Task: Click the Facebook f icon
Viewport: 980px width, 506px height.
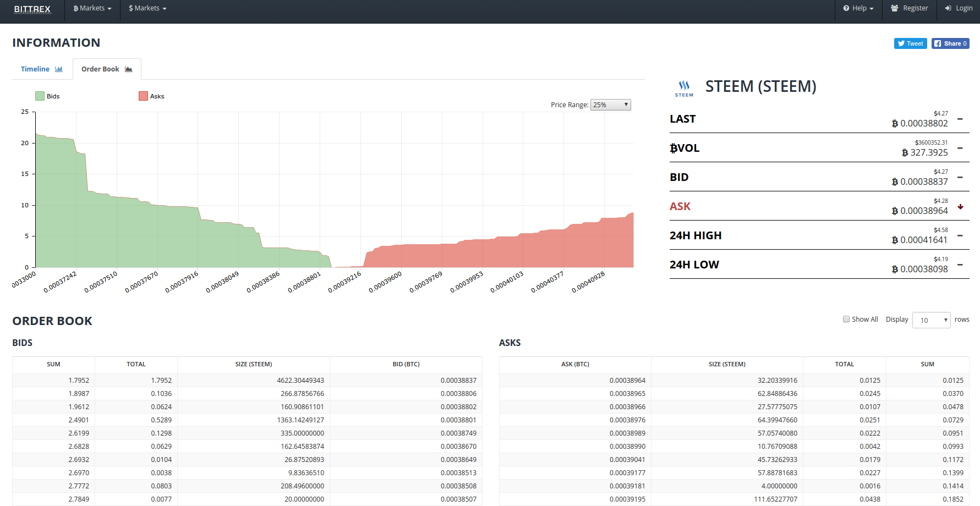Action: [938, 43]
